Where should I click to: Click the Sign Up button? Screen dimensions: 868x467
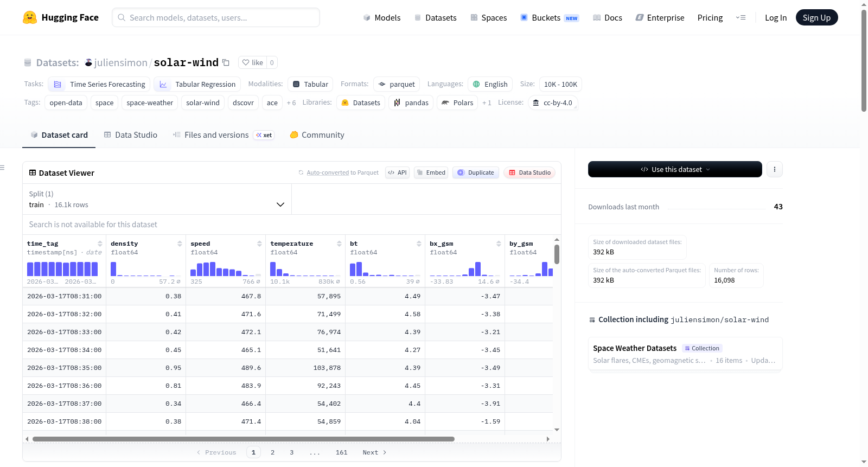816,17
